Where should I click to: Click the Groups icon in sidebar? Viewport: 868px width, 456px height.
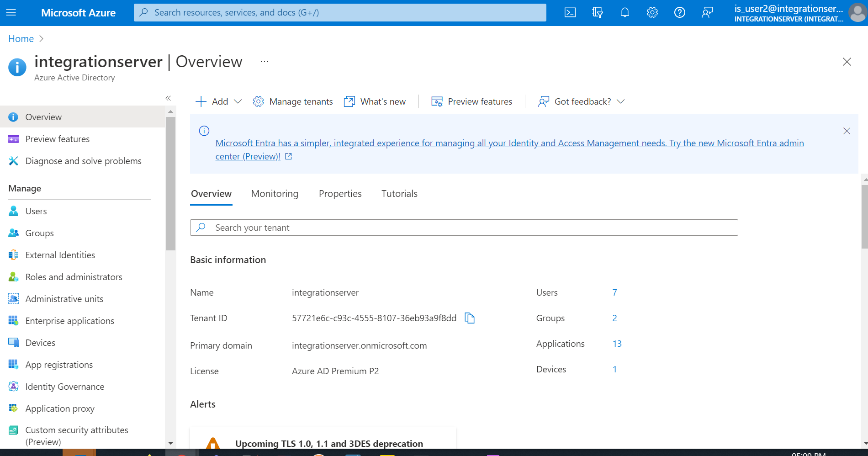point(14,233)
